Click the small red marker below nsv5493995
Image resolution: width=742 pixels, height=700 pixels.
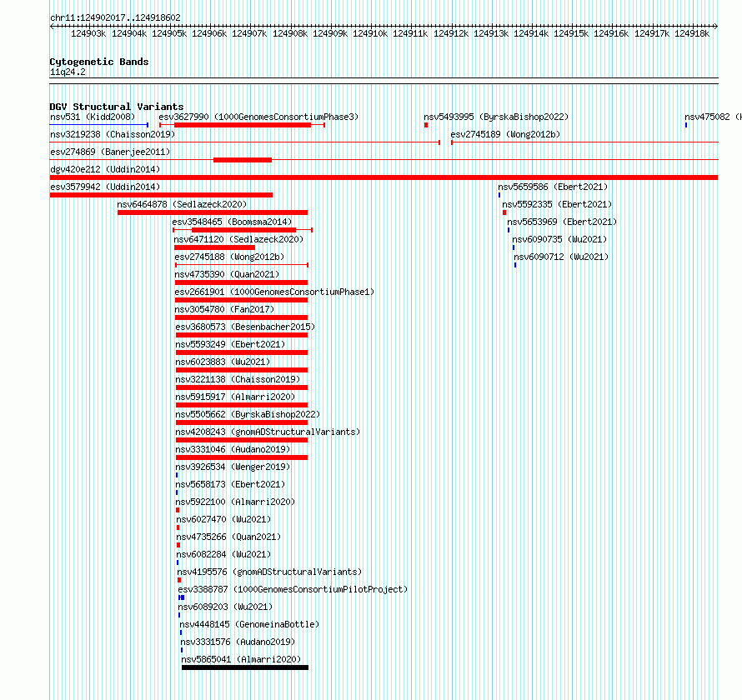click(426, 125)
